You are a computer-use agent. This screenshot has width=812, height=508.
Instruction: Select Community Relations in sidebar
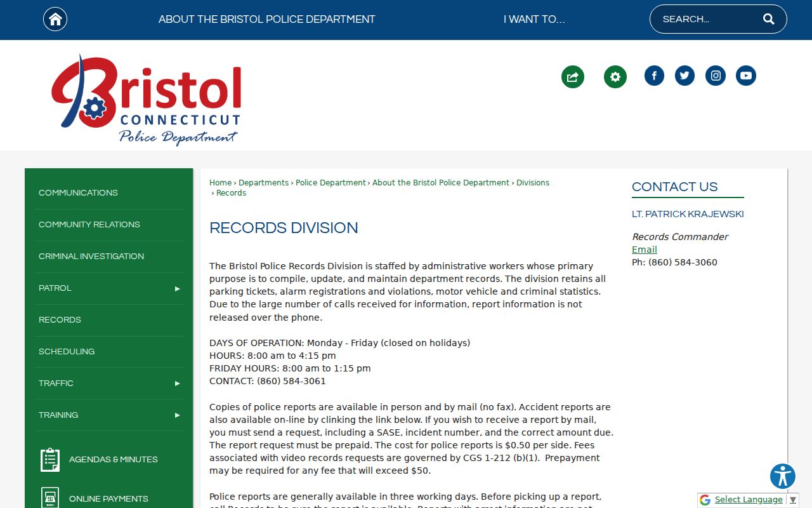[x=89, y=225]
